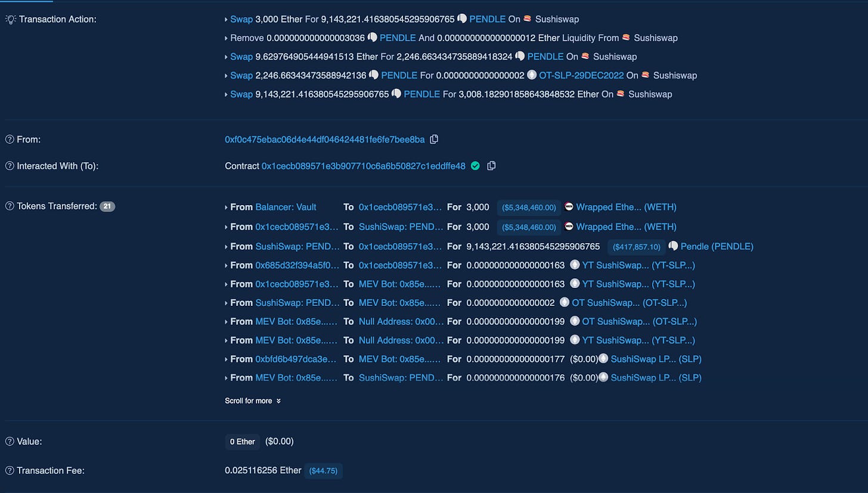Click PENDLE token icon in the 3,000 Ether swap
This screenshot has width=868, height=493.
click(x=462, y=19)
